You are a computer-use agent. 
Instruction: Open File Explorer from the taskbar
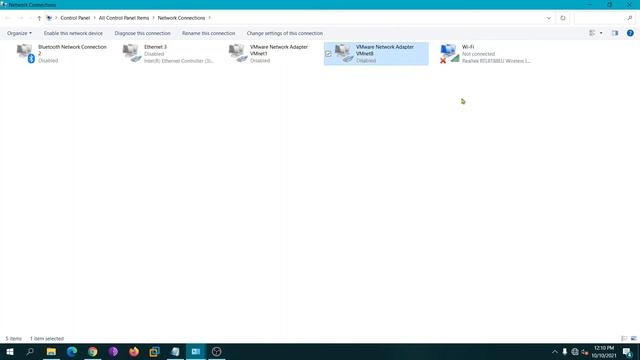click(x=51, y=351)
